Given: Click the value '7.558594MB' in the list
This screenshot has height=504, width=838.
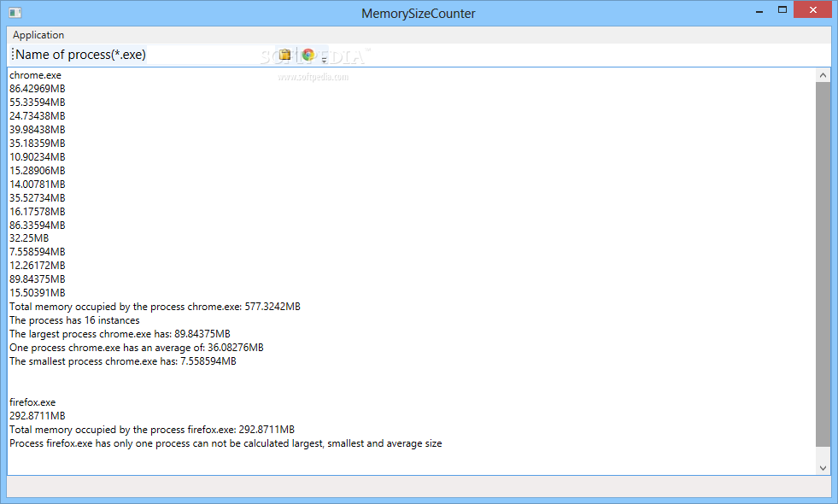Looking at the screenshot, I should click(x=38, y=252).
